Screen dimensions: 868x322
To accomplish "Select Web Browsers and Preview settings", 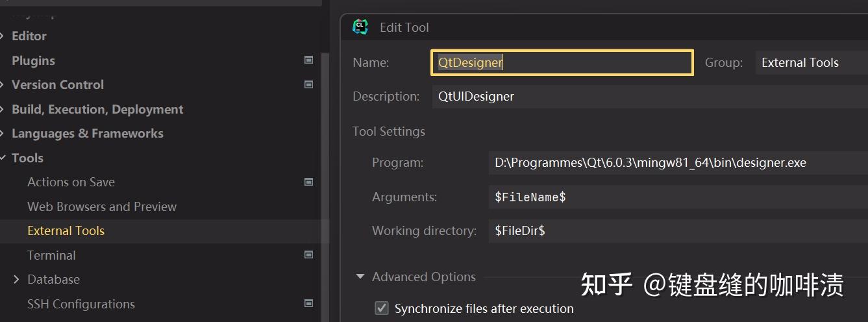I will (x=102, y=206).
